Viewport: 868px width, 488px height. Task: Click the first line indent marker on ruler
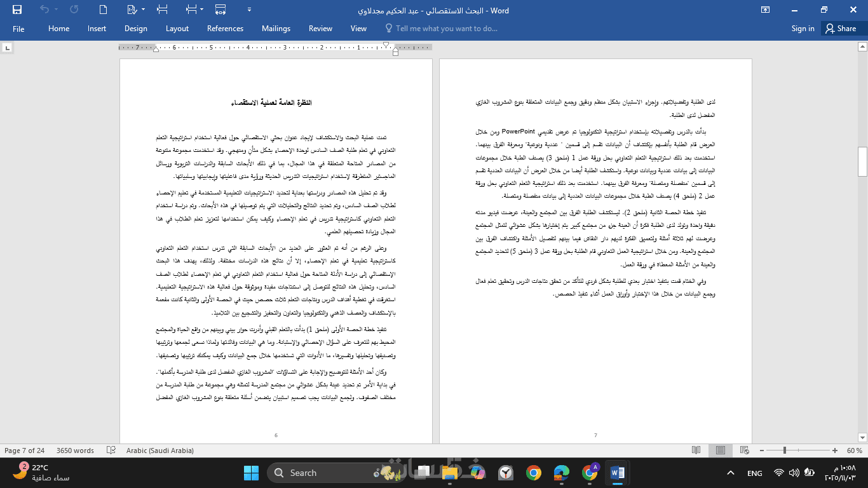point(386,44)
